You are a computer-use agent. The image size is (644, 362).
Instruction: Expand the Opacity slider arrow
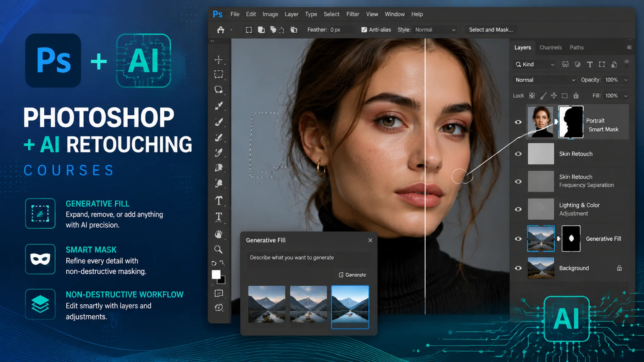[626, 80]
